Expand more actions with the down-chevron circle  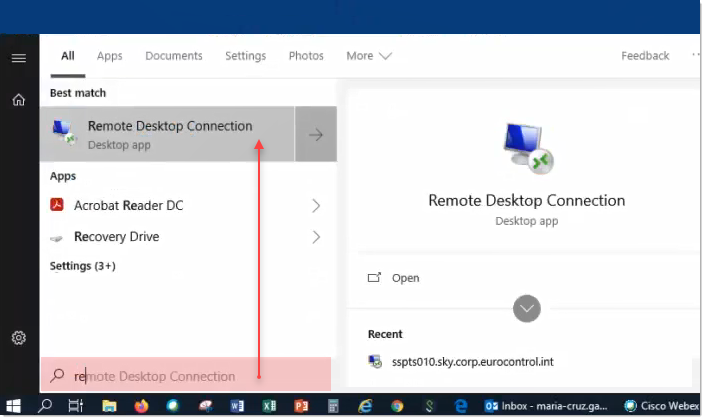click(x=527, y=308)
